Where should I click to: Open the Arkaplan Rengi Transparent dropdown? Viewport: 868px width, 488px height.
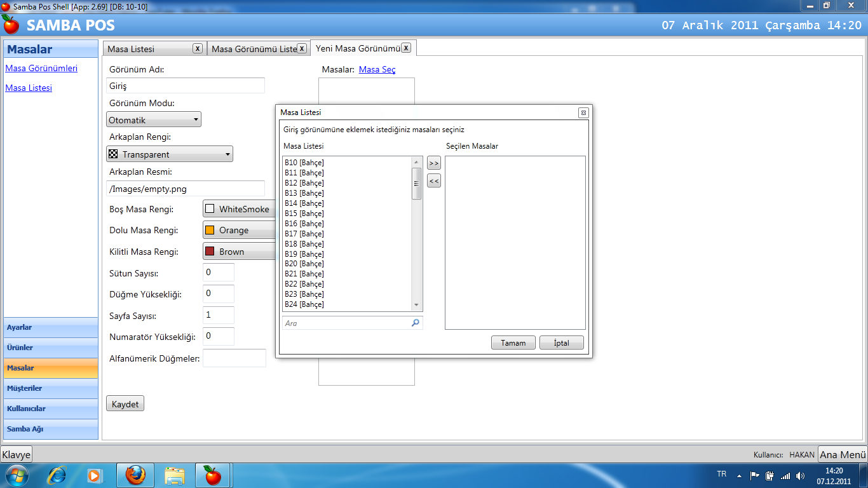170,154
